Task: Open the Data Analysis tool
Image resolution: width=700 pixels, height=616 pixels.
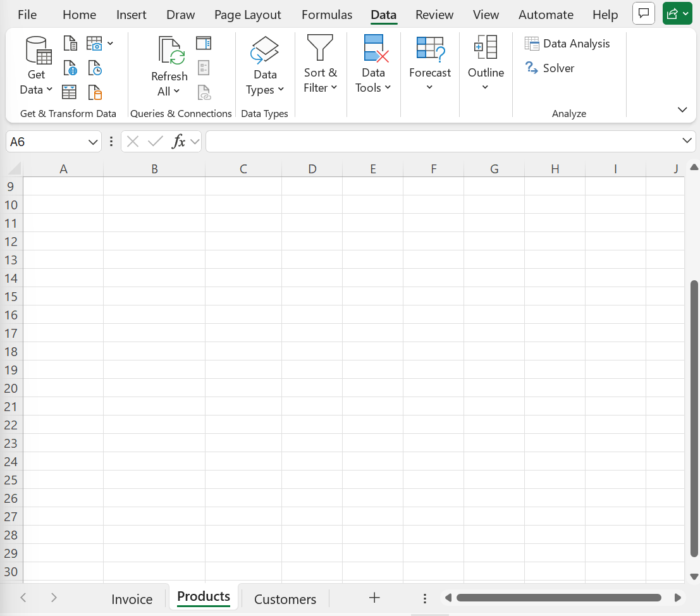Action: (x=567, y=44)
